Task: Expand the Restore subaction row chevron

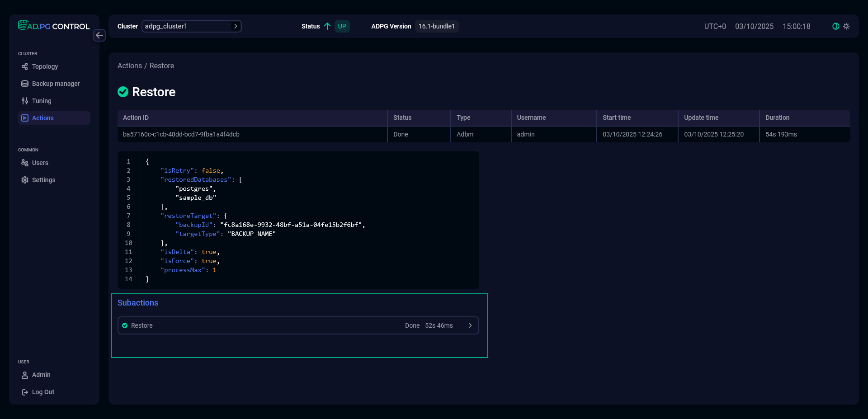Action: click(x=470, y=325)
